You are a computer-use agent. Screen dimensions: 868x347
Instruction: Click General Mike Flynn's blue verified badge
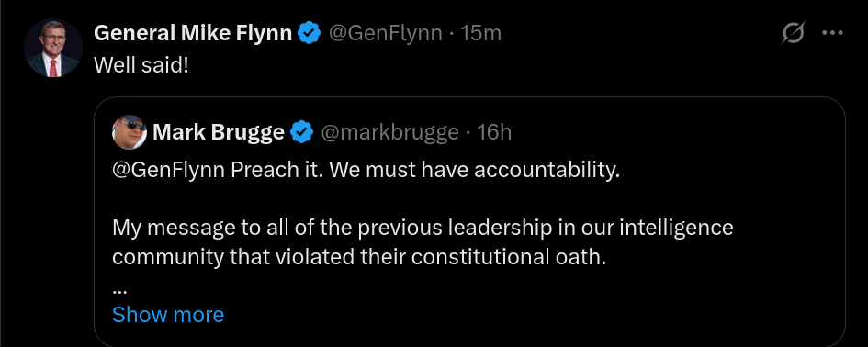[x=310, y=33]
